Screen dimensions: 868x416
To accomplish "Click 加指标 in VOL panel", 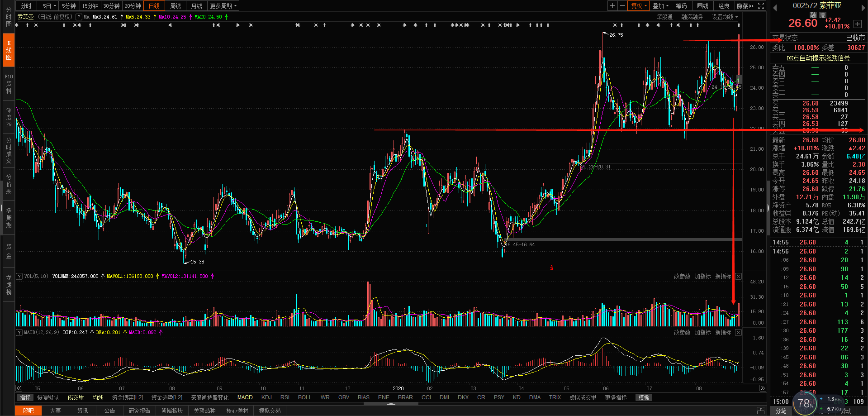I will coord(702,276).
